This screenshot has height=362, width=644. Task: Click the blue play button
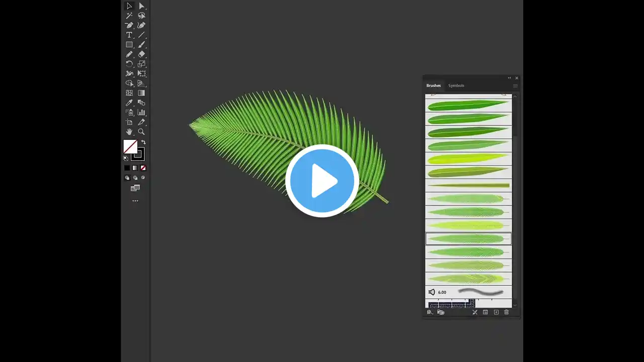coord(322,181)
